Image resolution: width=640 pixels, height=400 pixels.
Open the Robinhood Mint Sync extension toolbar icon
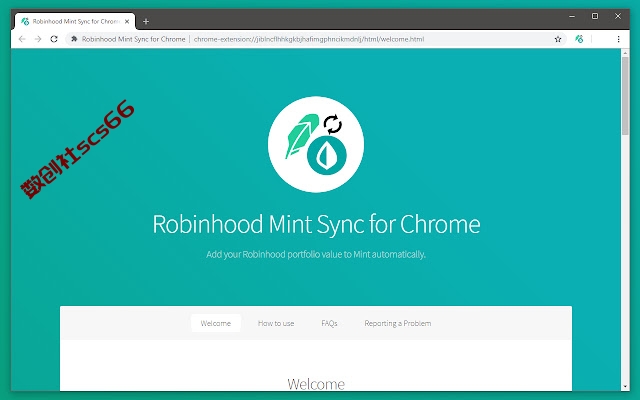click(x=579, y=39)
